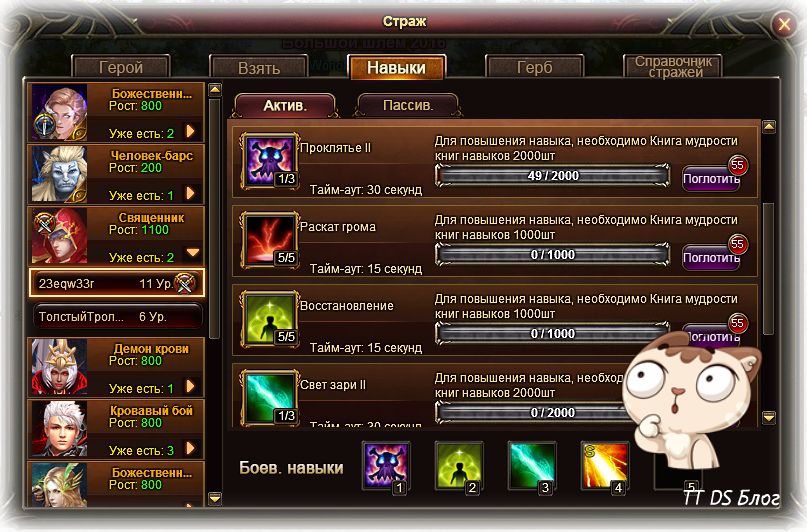Click Поглотить button for Раскат грома
Screen dimensions: 807x532
point(711,258)
